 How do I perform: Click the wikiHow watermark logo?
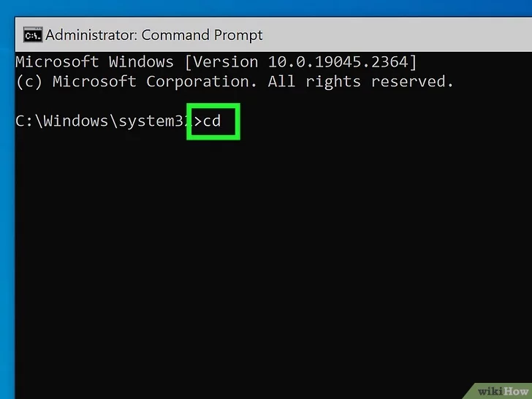click(x=503, y=391)
